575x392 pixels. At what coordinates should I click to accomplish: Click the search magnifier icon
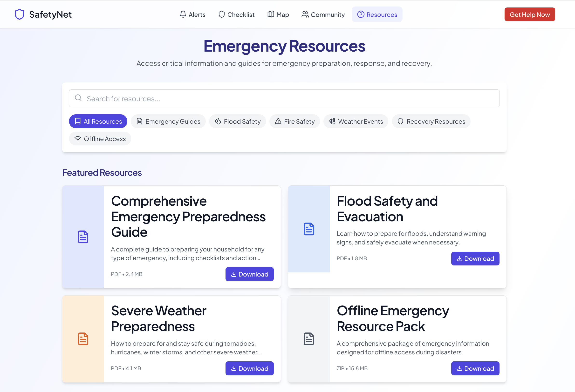tap(78, 98)
